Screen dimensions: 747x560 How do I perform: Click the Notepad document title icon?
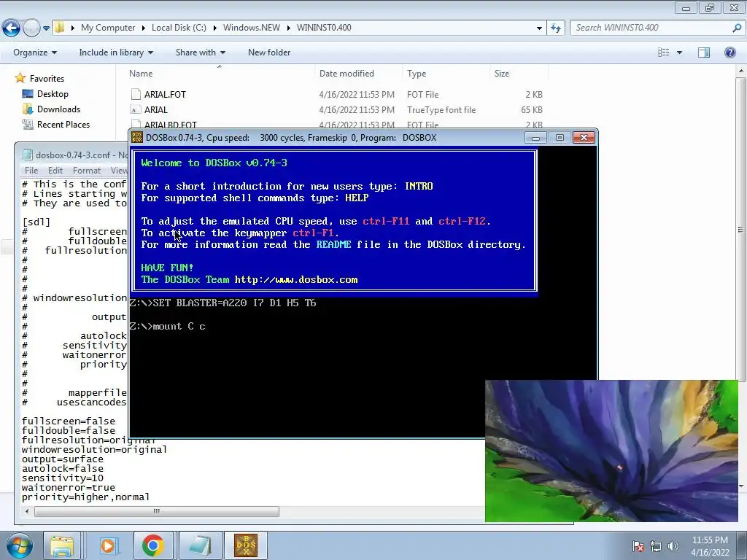pyautogui.click(x=28, y=155)
